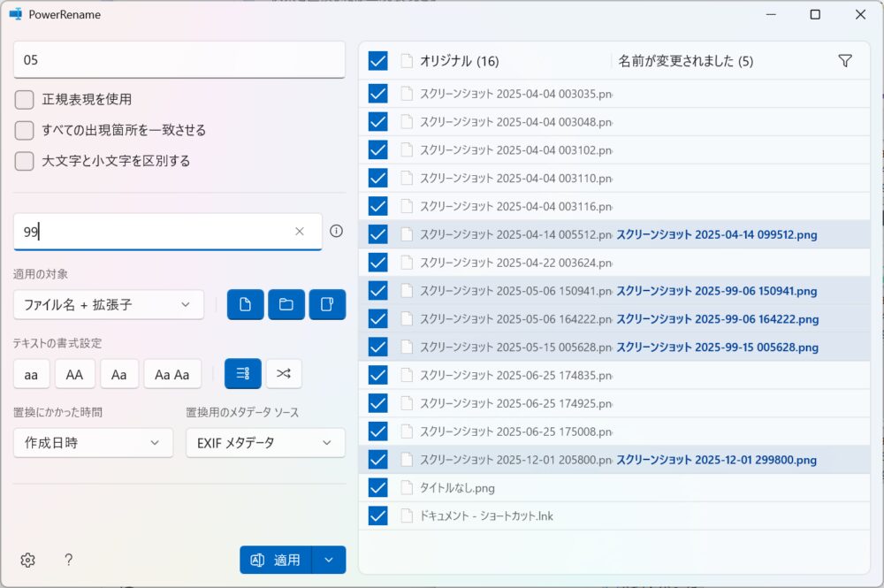Open the ファイル名 + 拡張子 dropdown
This screenshot has height=588, width=884.
click(x=108, y=304)
